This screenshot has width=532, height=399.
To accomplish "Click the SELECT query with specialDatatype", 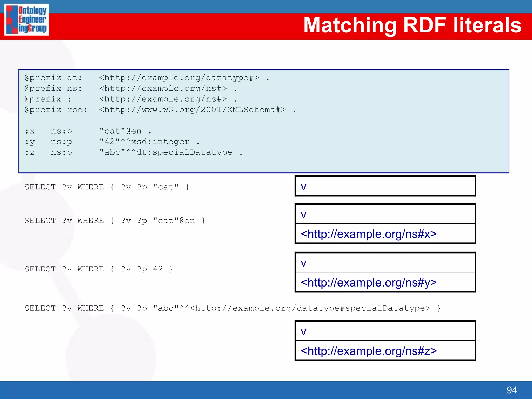I will 232,308.
